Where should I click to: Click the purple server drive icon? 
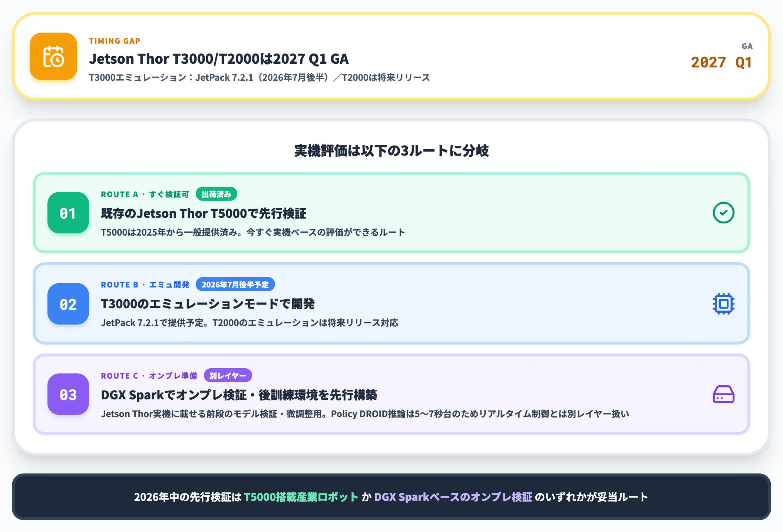[x=723, y=394]
